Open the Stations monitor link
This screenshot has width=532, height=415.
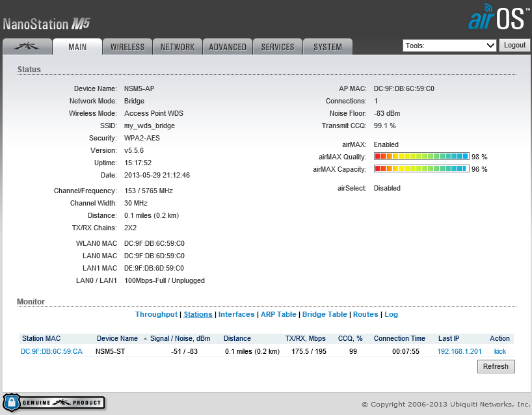(x=198, y=314)
